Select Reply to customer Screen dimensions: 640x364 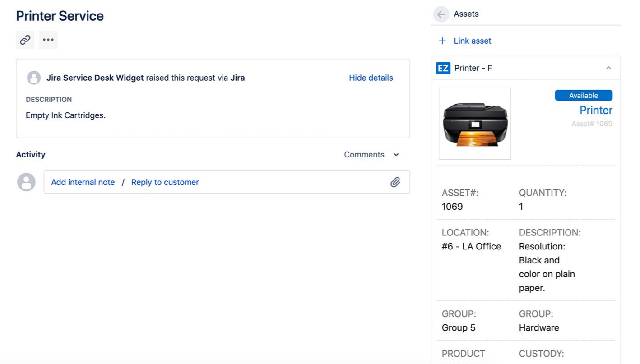[165, 182]
